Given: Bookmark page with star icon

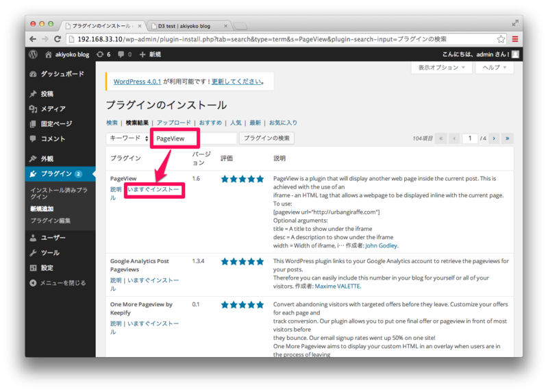Looking at the screenshot, I should click(501, 39).
